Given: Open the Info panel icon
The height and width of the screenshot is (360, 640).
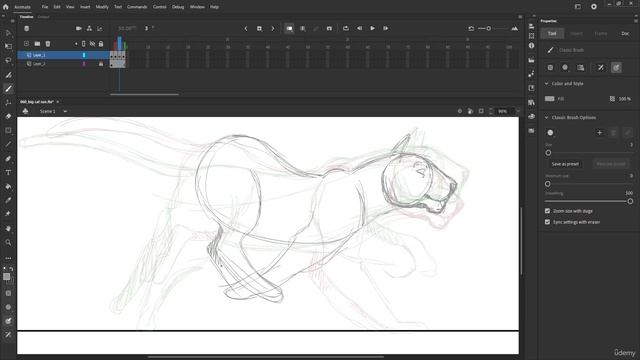Looking at the screenshot, I should pyautogui.click(x=531, y=46).
